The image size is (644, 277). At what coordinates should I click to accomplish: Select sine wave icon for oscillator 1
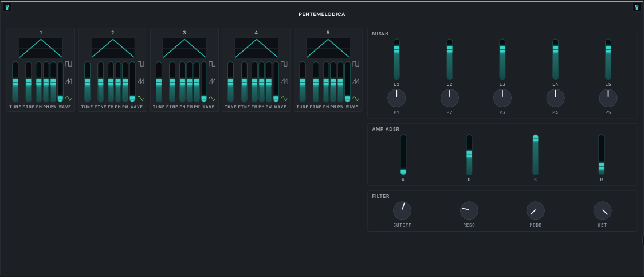coord(69,98)
